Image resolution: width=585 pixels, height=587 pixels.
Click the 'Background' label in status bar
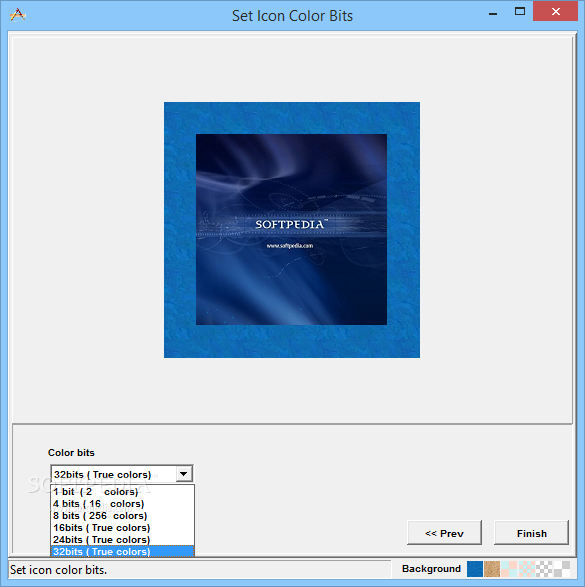point(431,569)
